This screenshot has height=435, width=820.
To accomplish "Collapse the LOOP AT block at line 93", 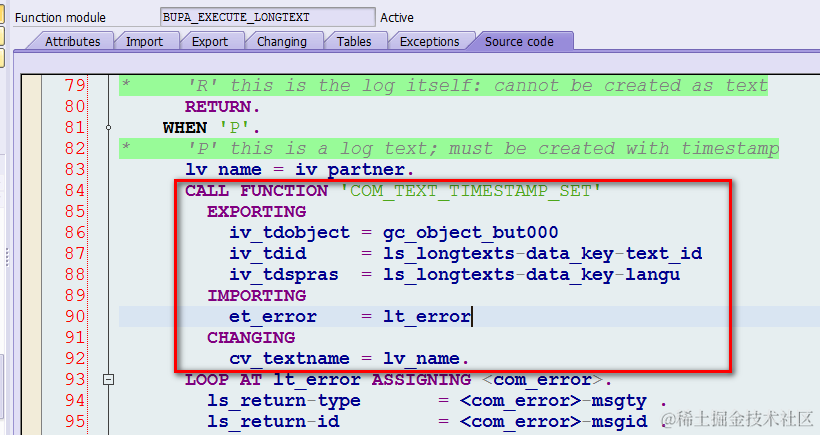I will 108,380.
